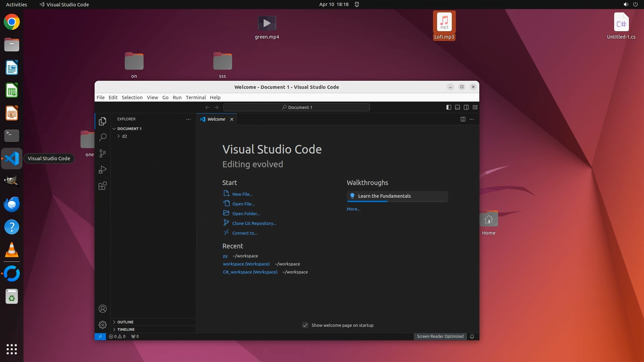
Task: Toggle the bottom panel layout button
Action: (x=457, y=107)
